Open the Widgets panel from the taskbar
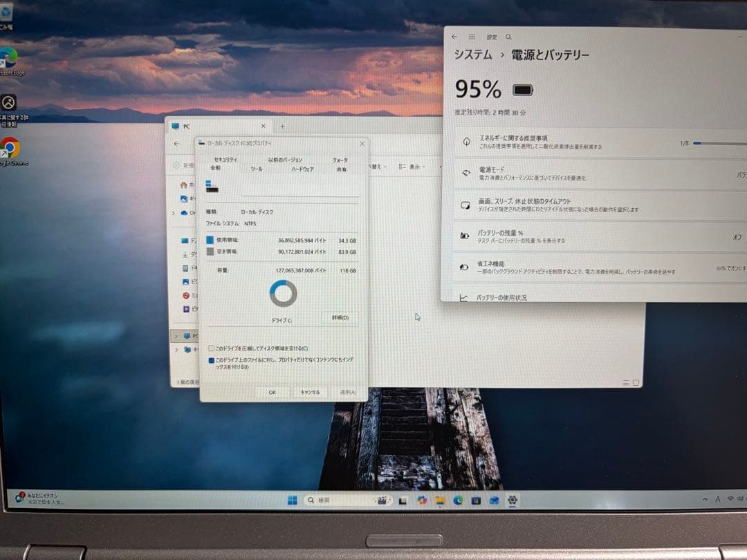The height and width of the screenshot is (560, 747). tap(382, 499)
